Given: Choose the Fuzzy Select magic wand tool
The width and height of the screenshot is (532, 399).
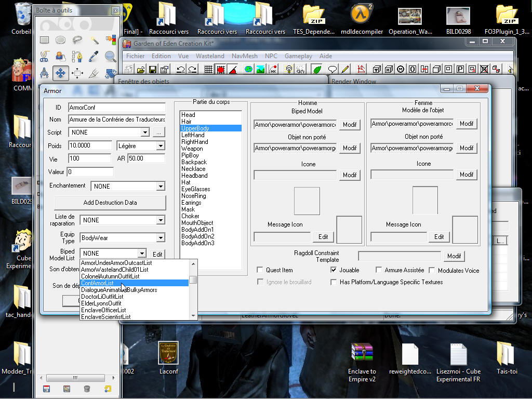Looking at the screenshot, I should [94, 40].
